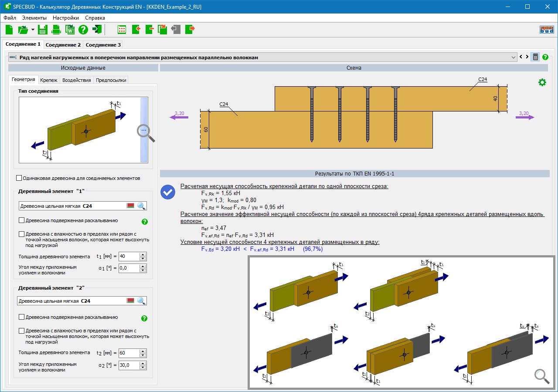The image size is (558, 392).
Task: Click the printer icon in the toolbar
Action: pyautogui.click(x=56, y=30)
